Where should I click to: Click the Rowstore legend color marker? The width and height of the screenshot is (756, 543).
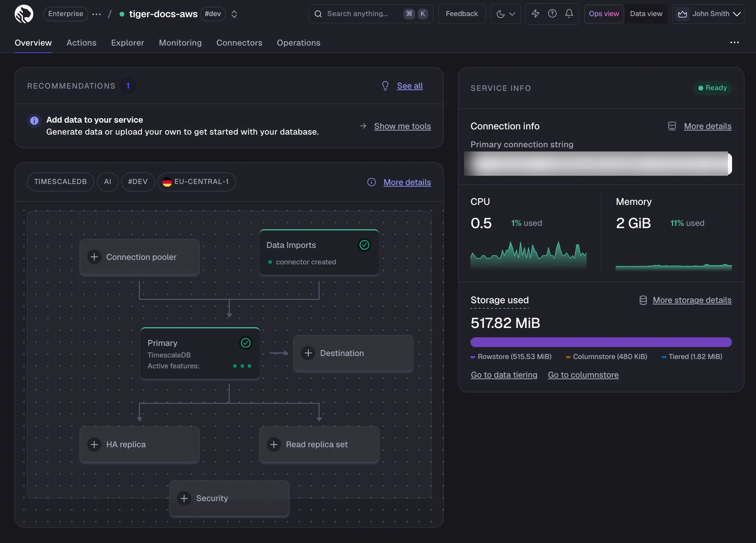click(473, 357)
